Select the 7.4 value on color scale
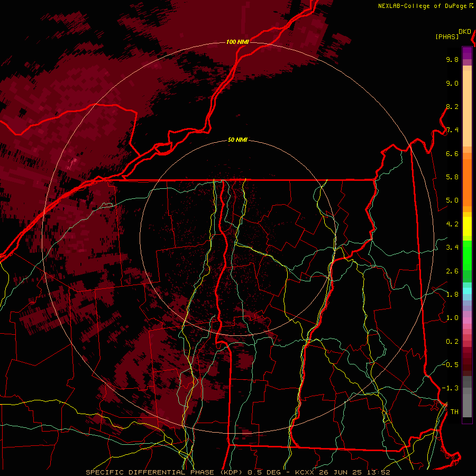 pos(452,130)
